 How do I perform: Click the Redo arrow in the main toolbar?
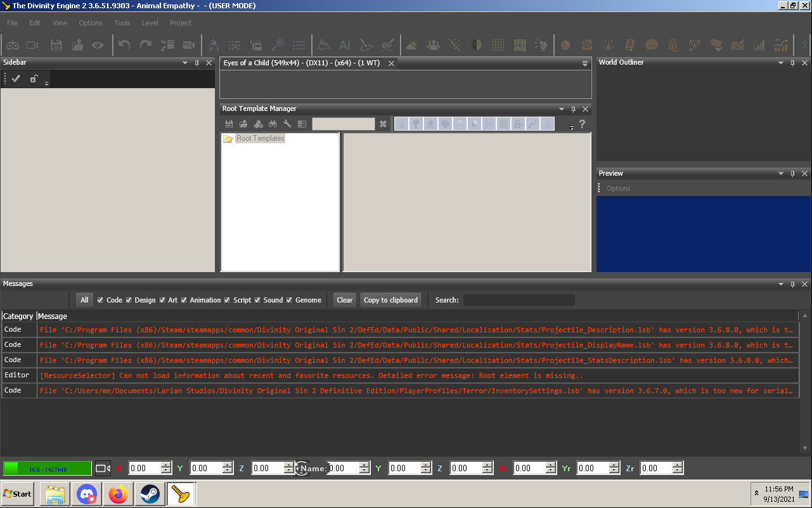click(x=146, y=45)
